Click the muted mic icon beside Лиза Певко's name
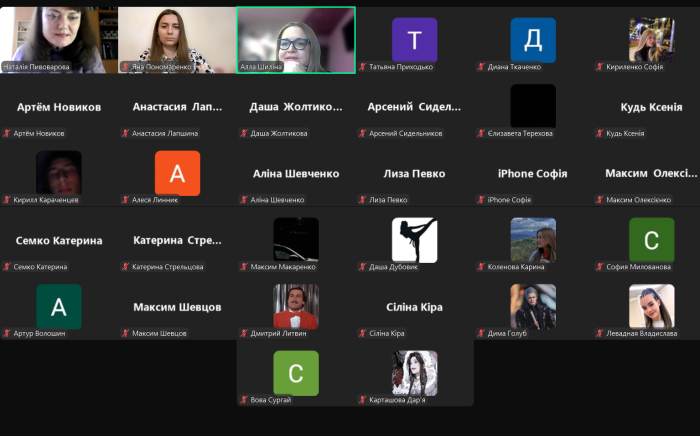 pyautogui.click(x=363, y=200)
